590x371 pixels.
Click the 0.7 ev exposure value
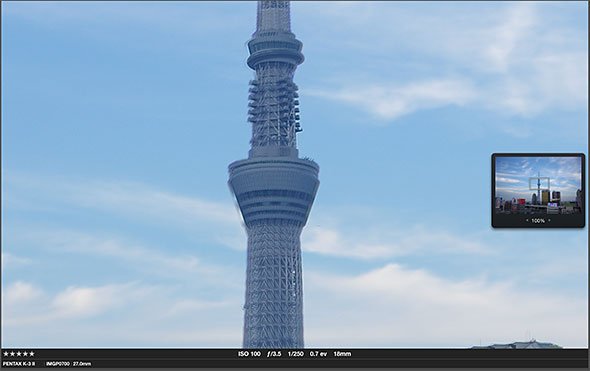click(x=318, y=354)
